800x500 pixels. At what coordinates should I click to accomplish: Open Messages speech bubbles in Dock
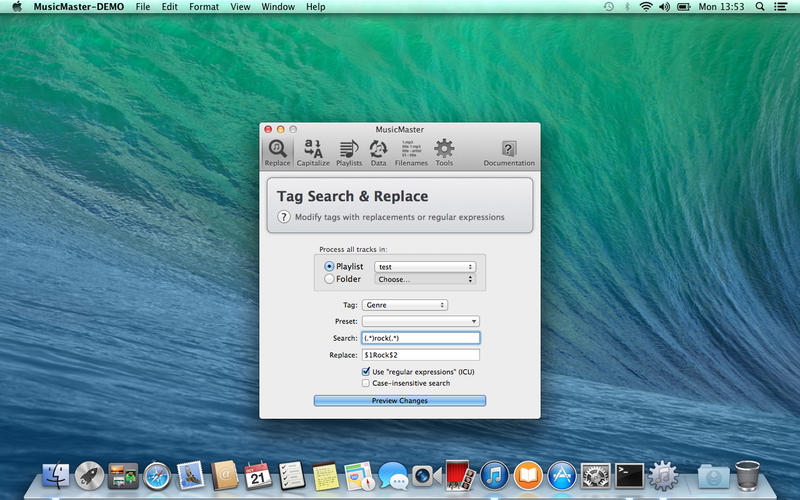pyautogui.click(x=393, y=476)
